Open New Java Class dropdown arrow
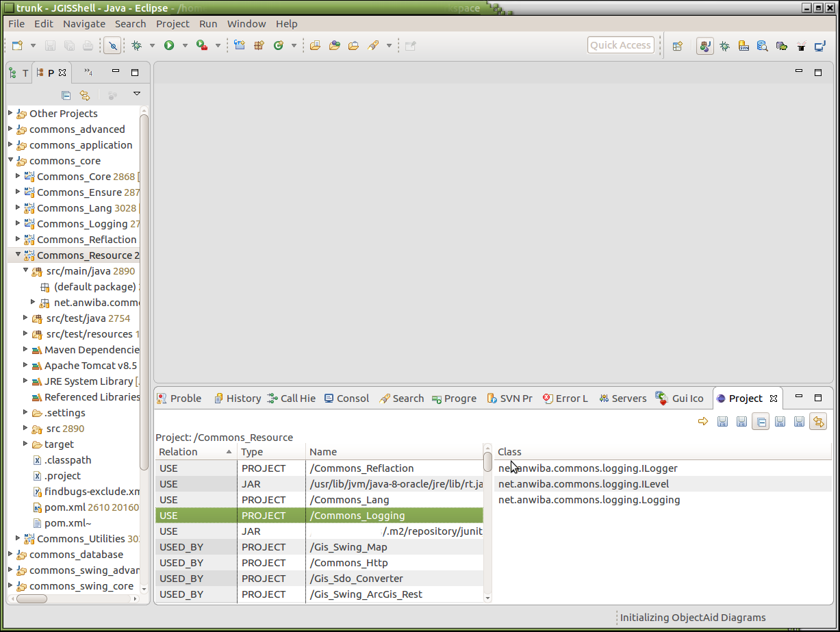This screenshot has height=632, width=840. click(294, 46)
